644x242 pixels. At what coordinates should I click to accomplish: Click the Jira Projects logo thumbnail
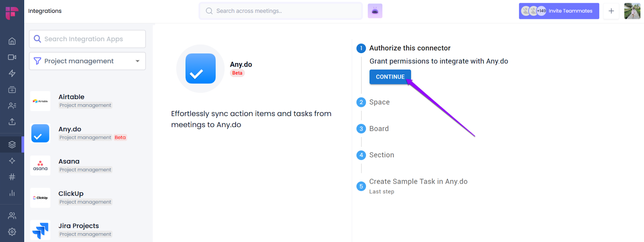(40, 230)
